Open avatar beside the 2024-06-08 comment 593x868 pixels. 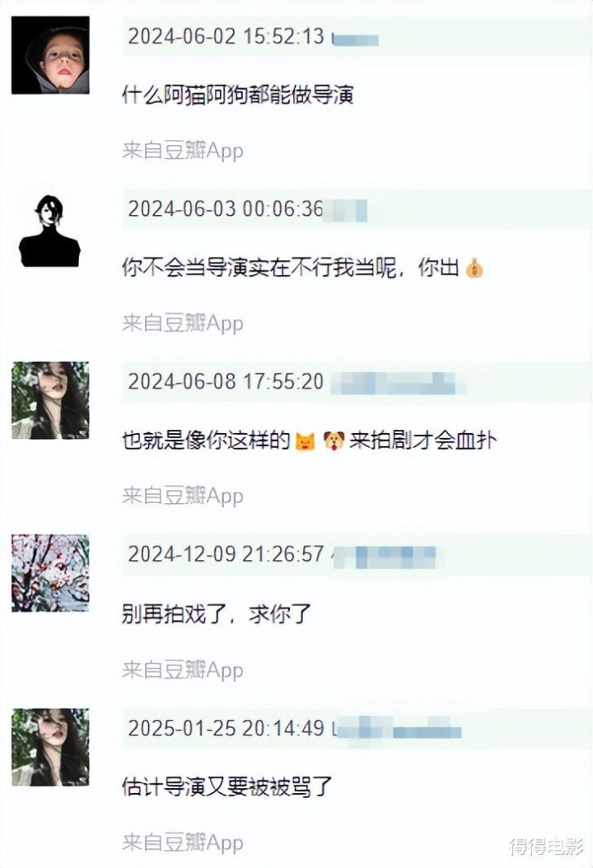[50, 400]
